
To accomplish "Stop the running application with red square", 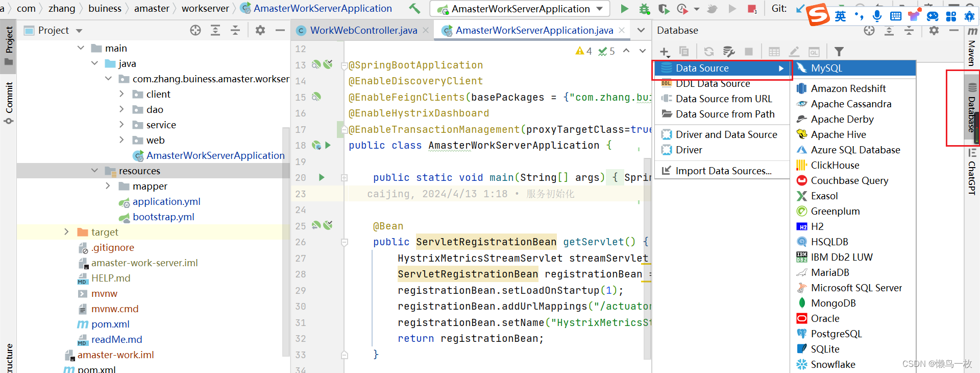I will tap(751, 9).
